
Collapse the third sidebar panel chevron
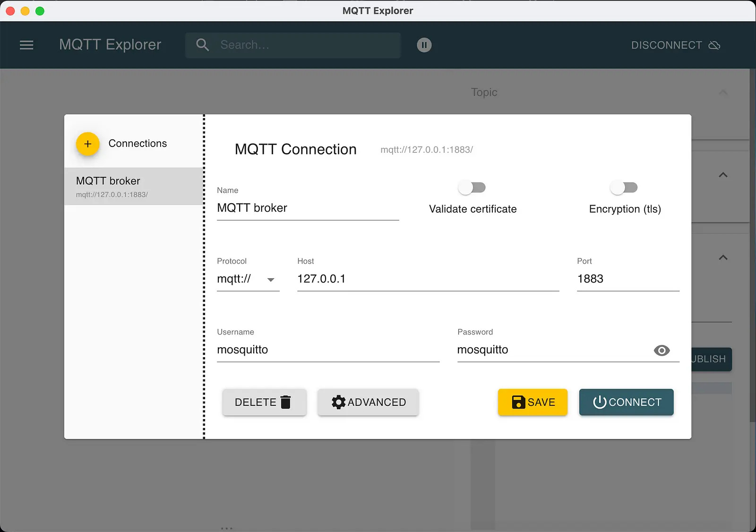723,257
